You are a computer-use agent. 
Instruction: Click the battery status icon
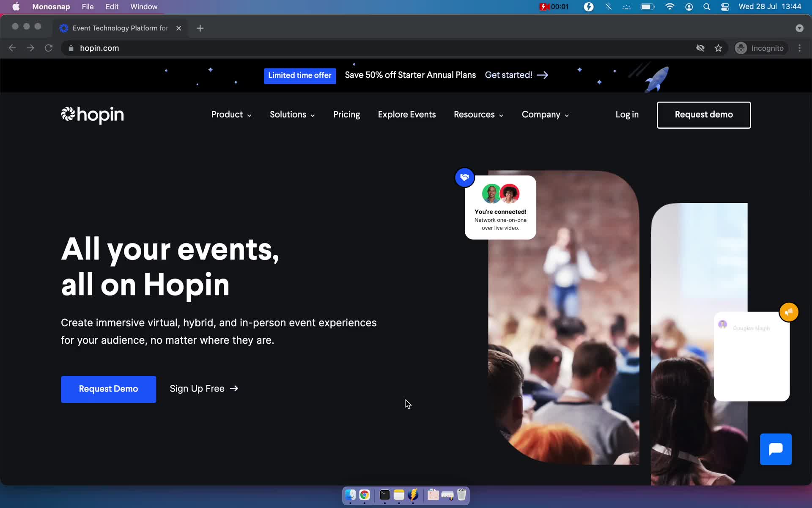coord(647,7)
